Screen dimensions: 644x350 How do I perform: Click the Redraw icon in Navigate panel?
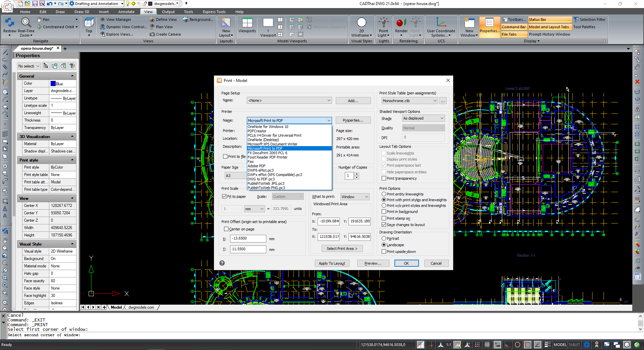tap(9, 23)
